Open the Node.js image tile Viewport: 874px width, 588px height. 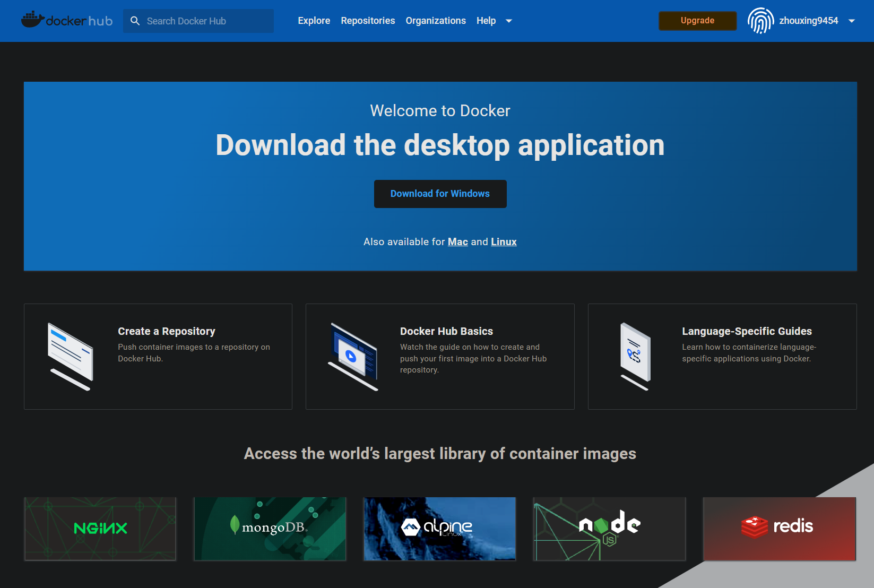point(609,529)
